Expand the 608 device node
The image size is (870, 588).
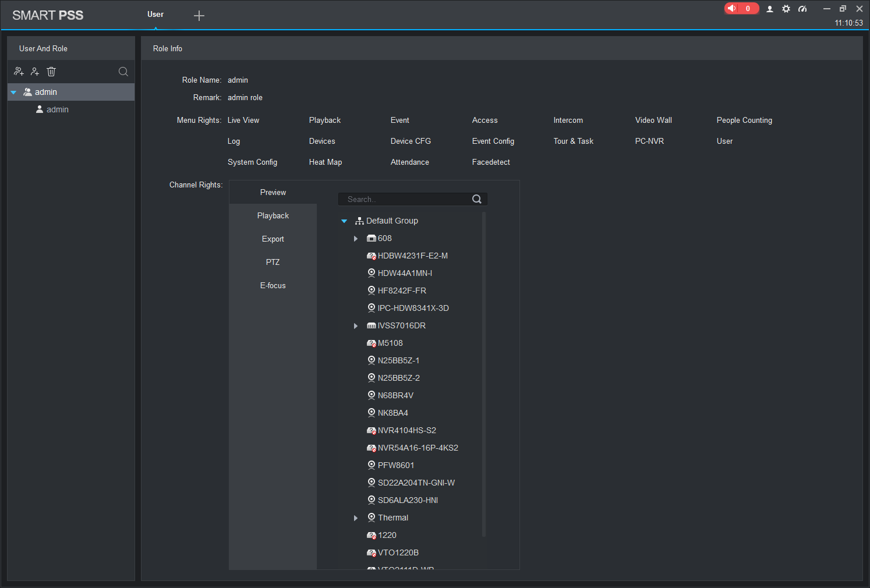(356, 239)
